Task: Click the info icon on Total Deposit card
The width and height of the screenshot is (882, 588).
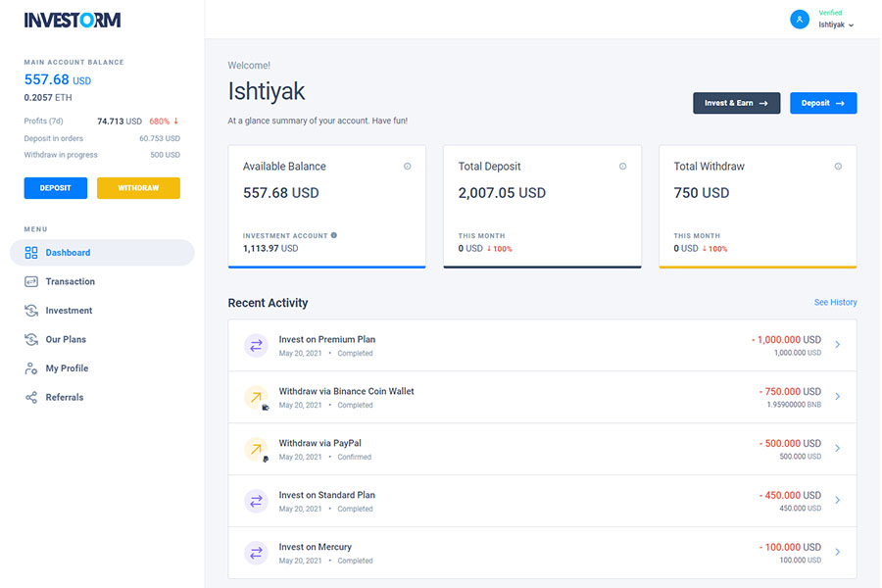Action: [x=622, y=167]
